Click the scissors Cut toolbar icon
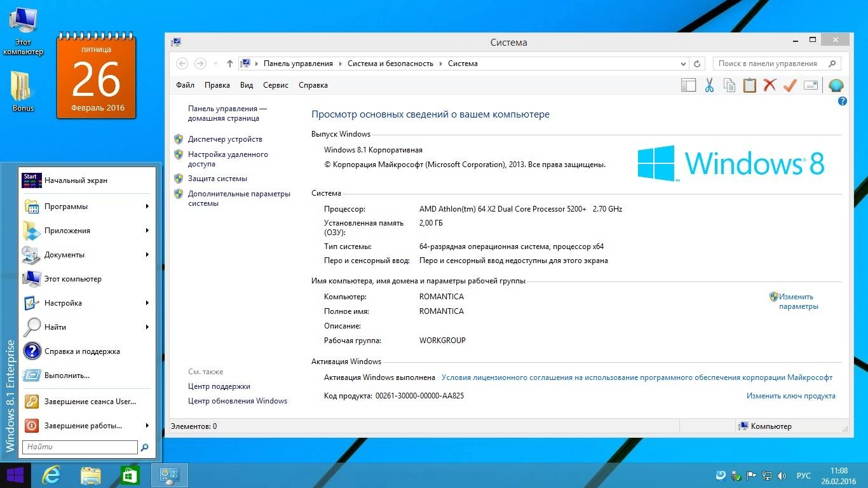Image resolution: width=868 pixels, height=488 pixels. [709, 85]
